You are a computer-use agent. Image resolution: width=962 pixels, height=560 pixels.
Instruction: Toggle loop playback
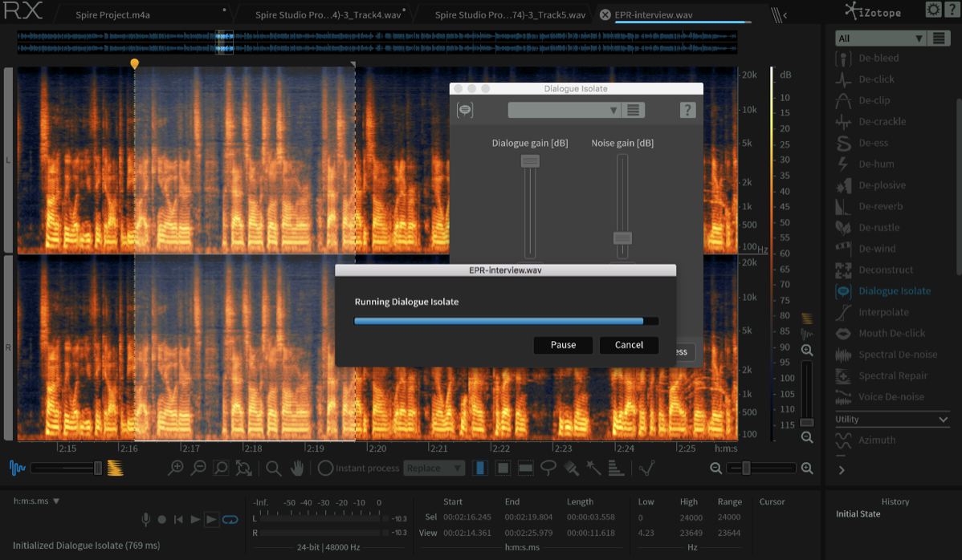pyautogui.click(x=230, y=520)
